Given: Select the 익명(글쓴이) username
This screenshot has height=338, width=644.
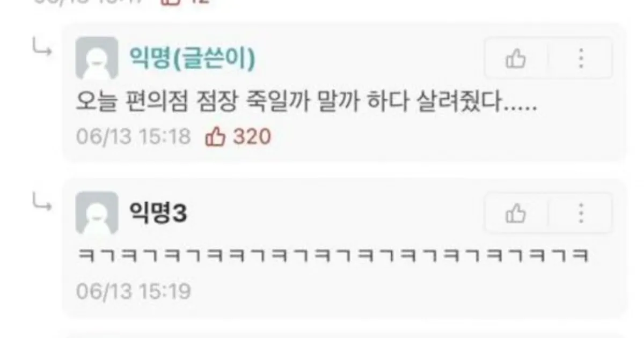Looking at the screenshot, I should 192,58.
